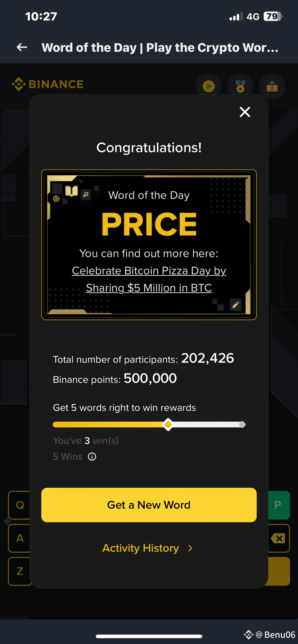Select letter Z on the keyboard
298x644 pixels.
(x=19, y=571)
